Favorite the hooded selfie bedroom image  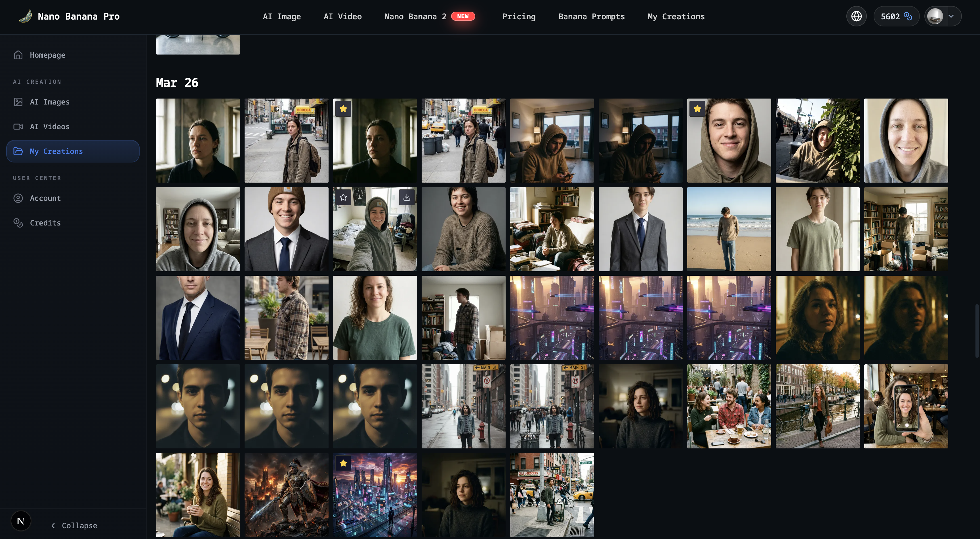click(x=343, y=197)
